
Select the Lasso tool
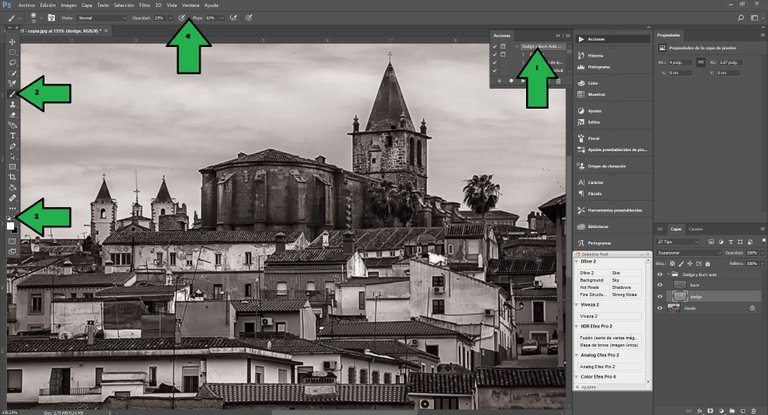pos(13,63)
